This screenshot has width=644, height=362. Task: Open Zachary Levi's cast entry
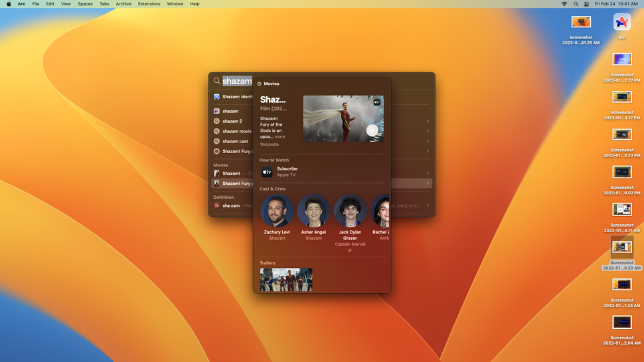coord(277,218)
